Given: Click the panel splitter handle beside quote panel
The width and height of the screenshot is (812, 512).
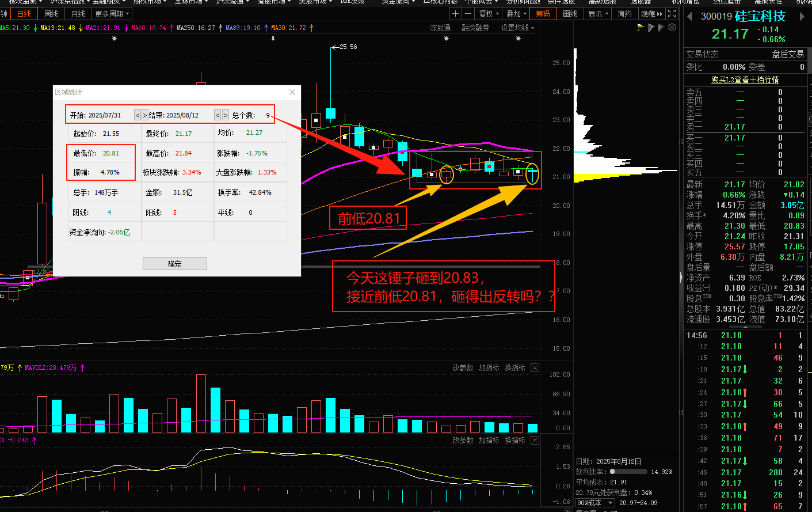Looking at the screenshot, I should [681, 278].
